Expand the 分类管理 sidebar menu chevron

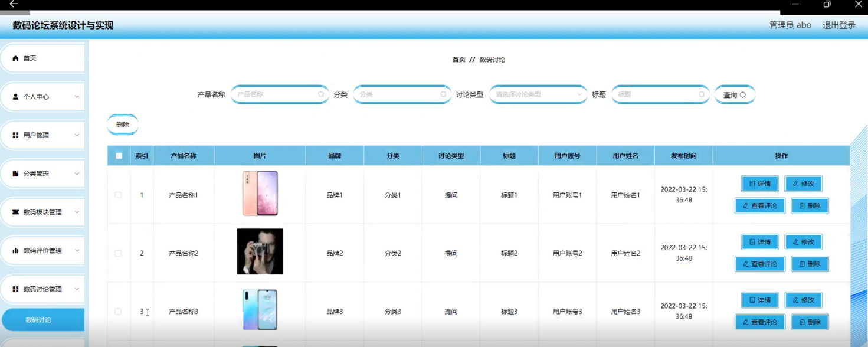(x=77, y=173)
